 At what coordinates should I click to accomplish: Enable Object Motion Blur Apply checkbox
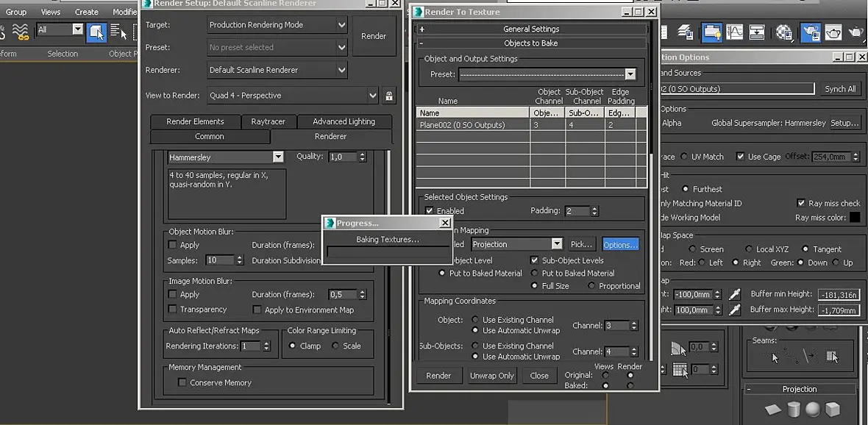click(172, 245)
